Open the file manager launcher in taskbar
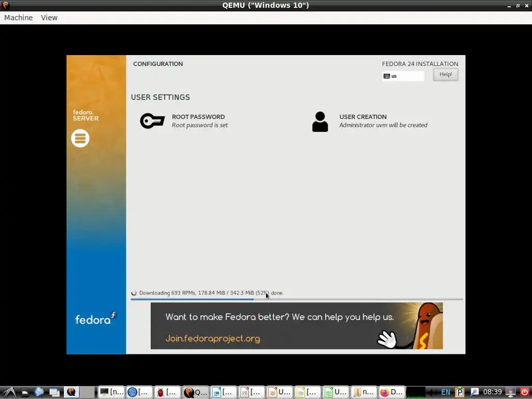The width and height of the screenshot is (532, 399). tap(25, 392)
